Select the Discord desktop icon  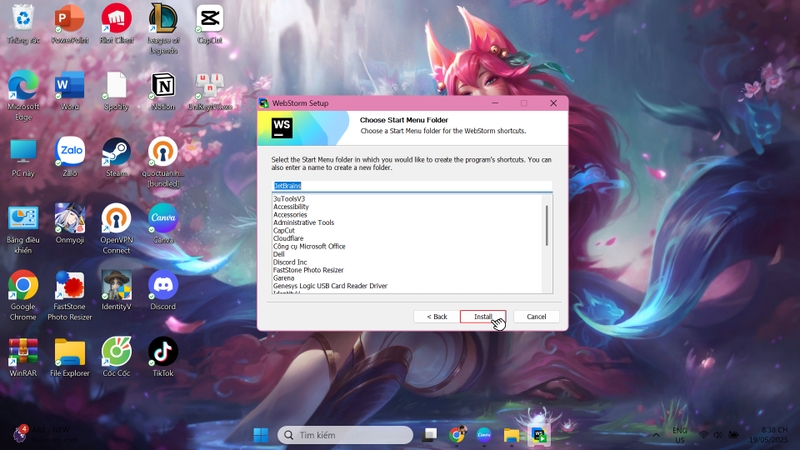pyautogui.click(x=163, y=290)
